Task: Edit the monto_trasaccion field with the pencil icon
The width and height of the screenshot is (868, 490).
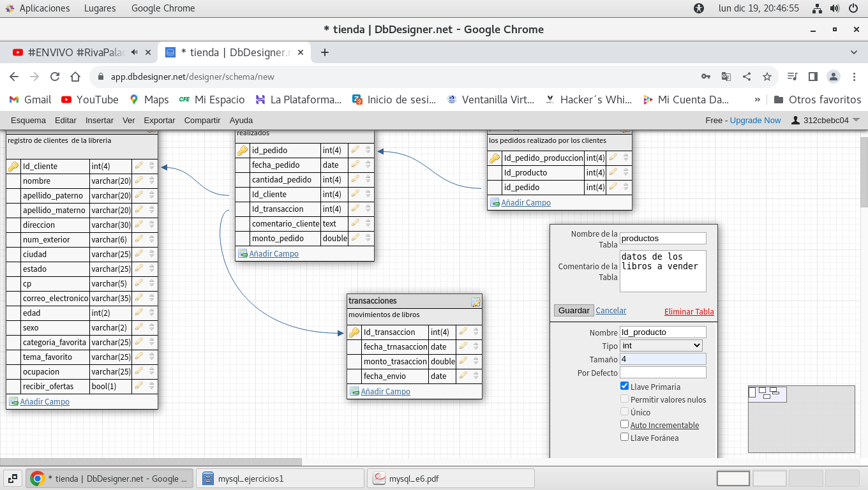Action: 463,361
